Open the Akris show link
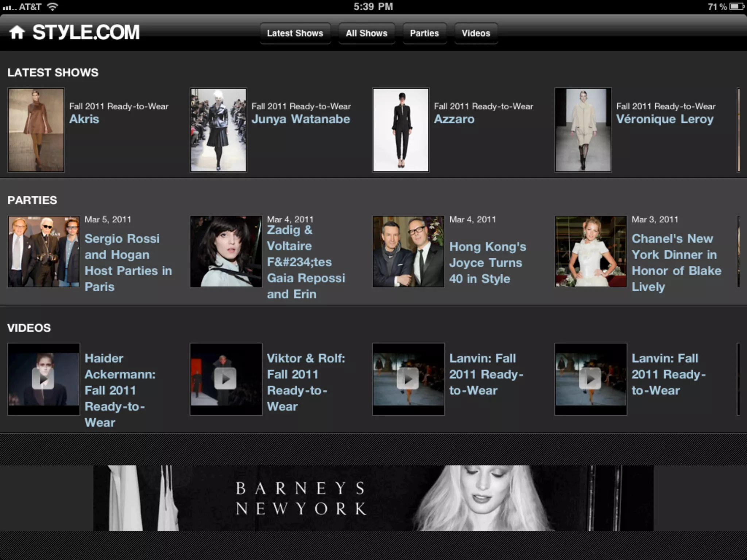Viewport: 747px width, 560px height. tap(84, 119)
